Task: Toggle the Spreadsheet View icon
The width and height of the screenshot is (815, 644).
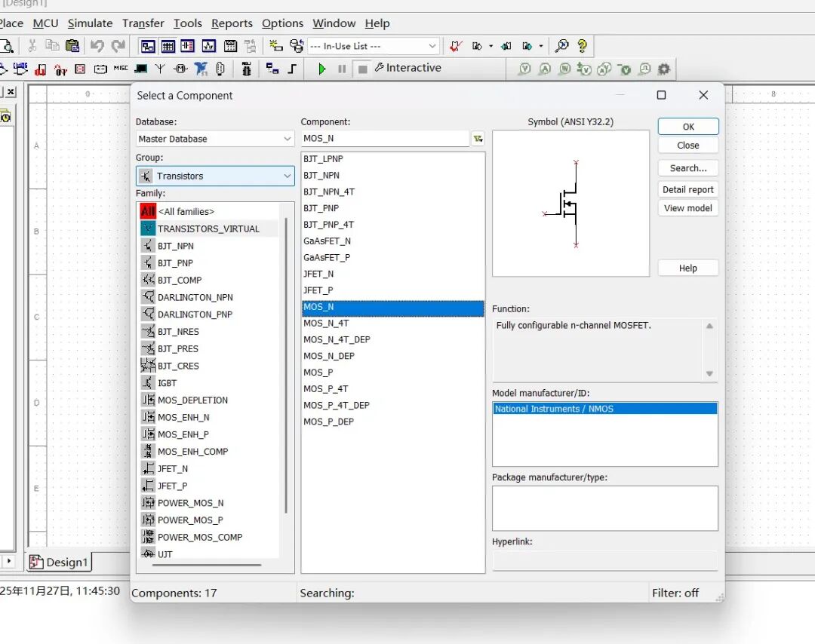Action: tap(168, 46)
